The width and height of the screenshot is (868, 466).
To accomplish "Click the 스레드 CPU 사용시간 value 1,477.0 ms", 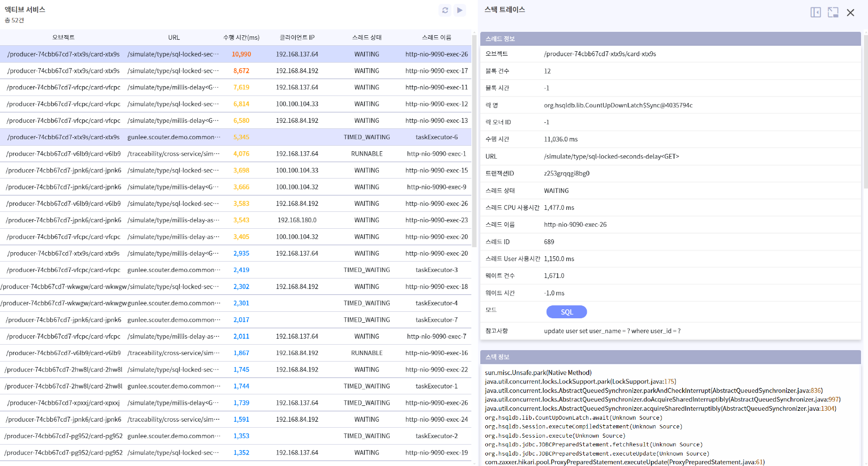I will [559, 208].
